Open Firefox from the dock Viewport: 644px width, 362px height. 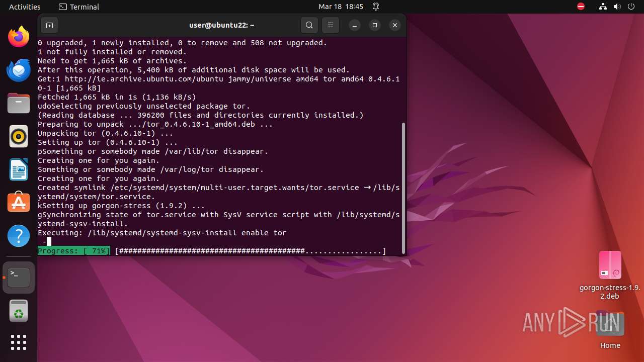point(19,37)
